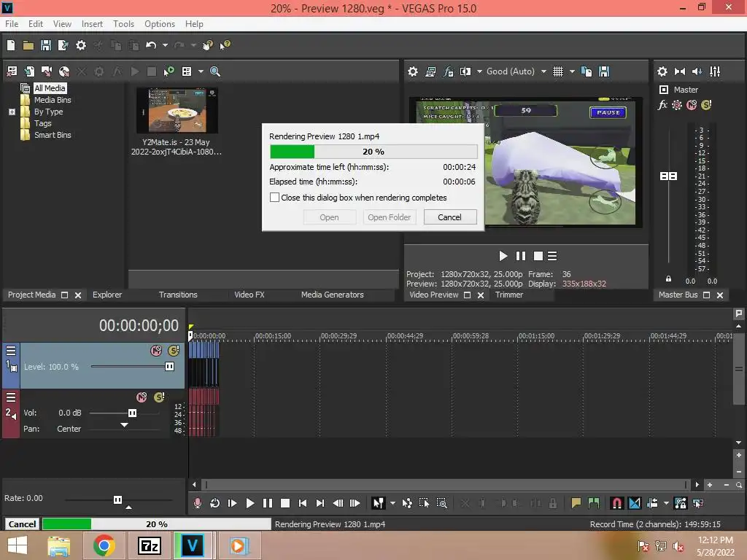747x560 pixels.
Task: Save the project with floppy icon
Action: click(46, 45)
